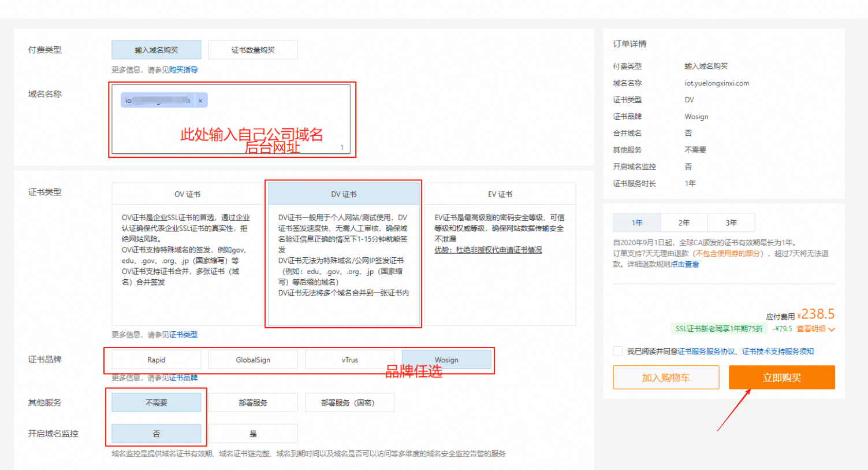Click EV advantage underlined text 优势
The height and width of the screenshot is (470, 868).
[x=488, y=250]
